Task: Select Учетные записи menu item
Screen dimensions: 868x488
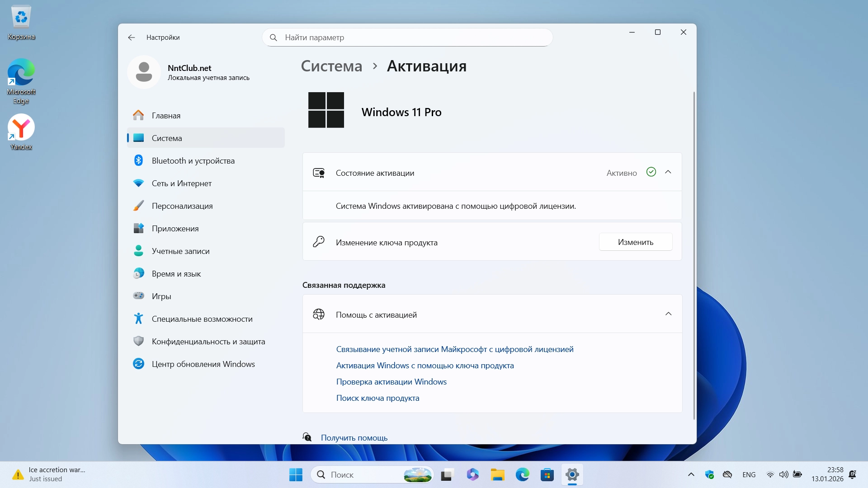Action: [180, 251]
